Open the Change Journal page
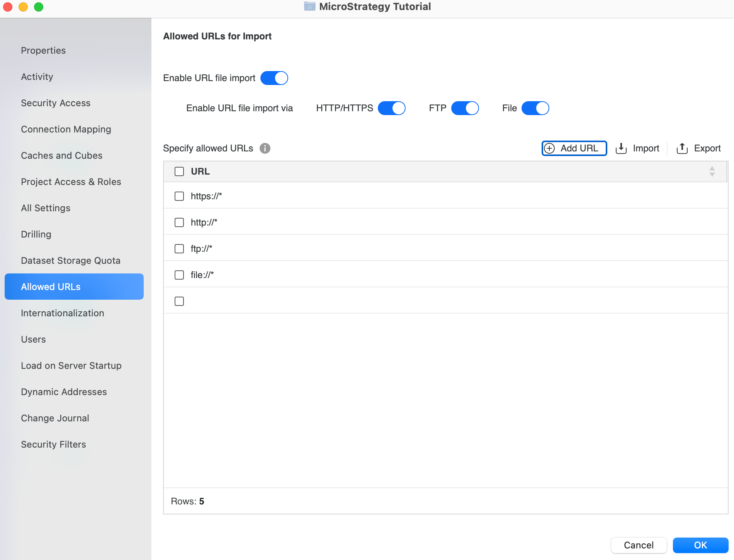 click(55, 418)
